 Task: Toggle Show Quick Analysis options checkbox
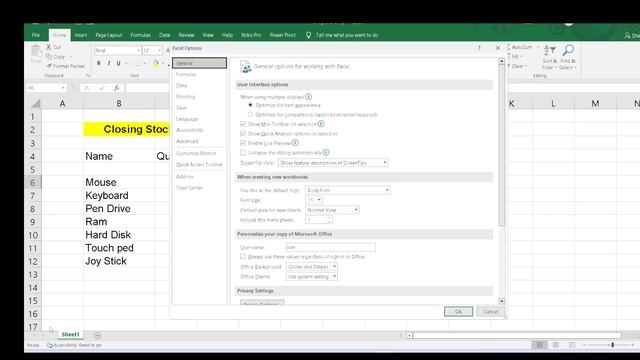tap(243, 133)
